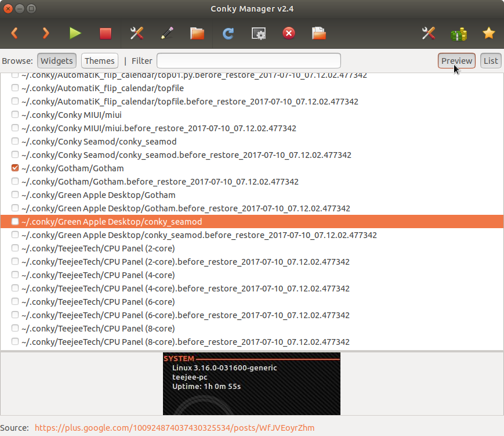The width and height of the screenshot is (504, 436).
Task: Select CPU Panel (8-core).before_restore row
Action: 186,342
